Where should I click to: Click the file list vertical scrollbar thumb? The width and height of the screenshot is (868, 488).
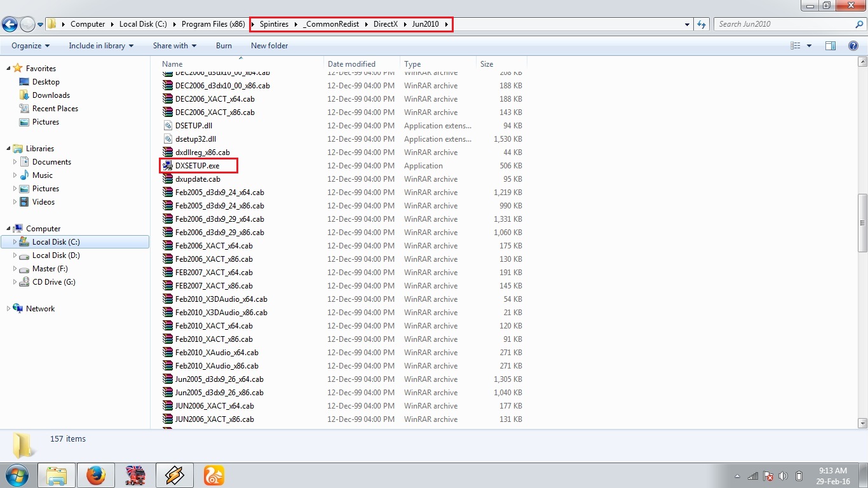coord(862,223)
